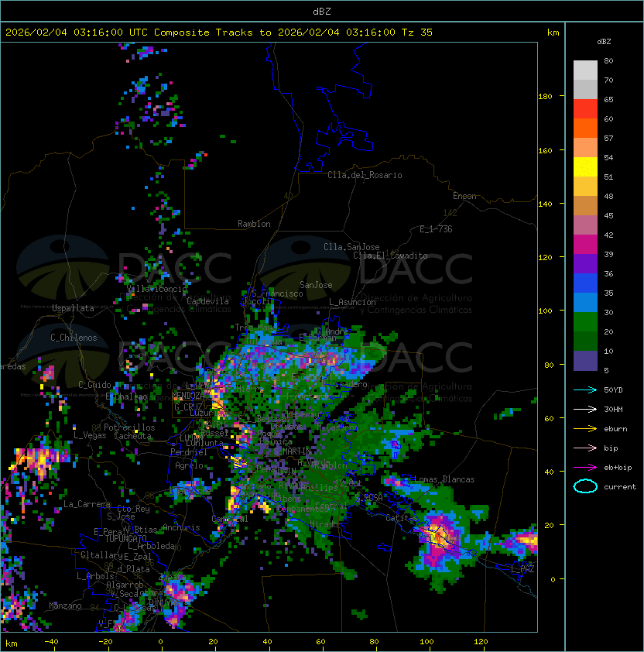Click the C_Guido place label

94,385
